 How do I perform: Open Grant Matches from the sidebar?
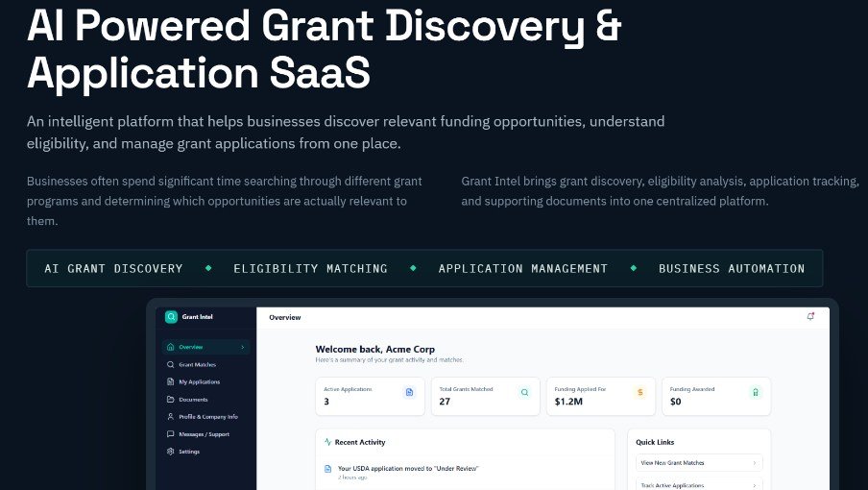click(205, 364)
